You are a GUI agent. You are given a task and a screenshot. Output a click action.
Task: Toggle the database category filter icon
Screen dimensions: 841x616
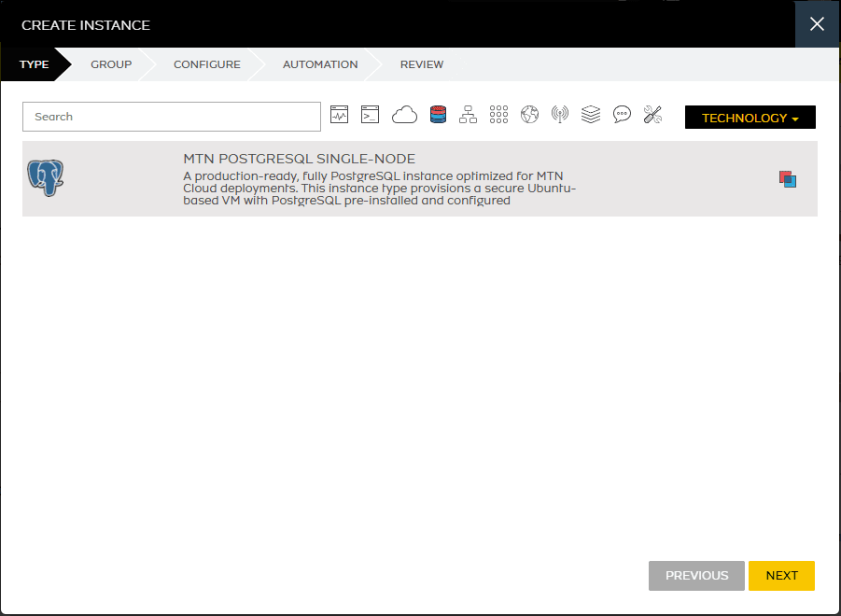(438, 115)
